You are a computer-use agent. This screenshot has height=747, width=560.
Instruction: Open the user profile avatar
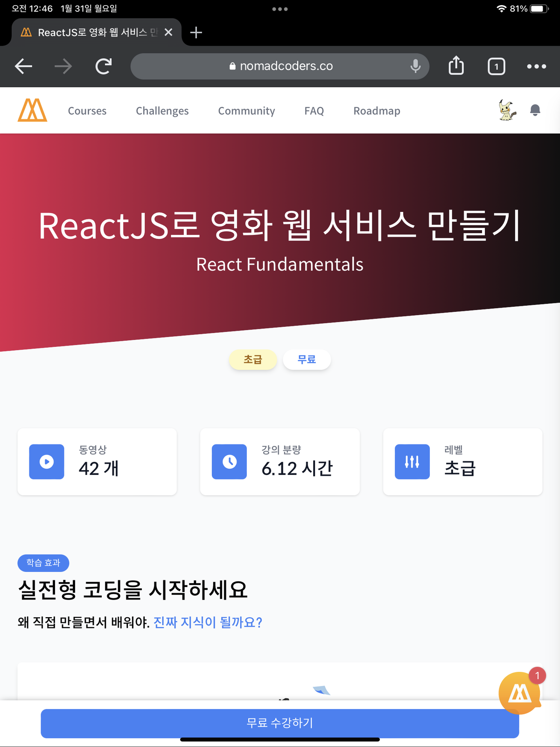[507, 110]
